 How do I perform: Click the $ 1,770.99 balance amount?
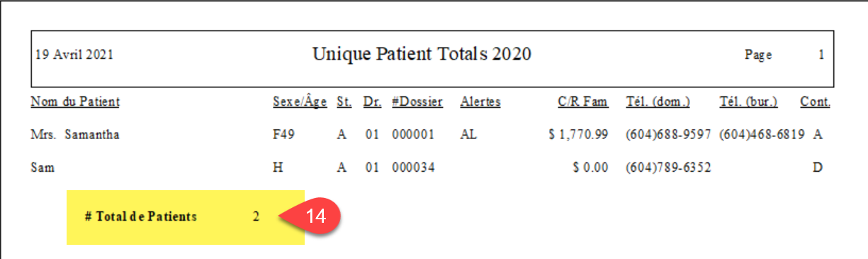[x=578, y=134]
